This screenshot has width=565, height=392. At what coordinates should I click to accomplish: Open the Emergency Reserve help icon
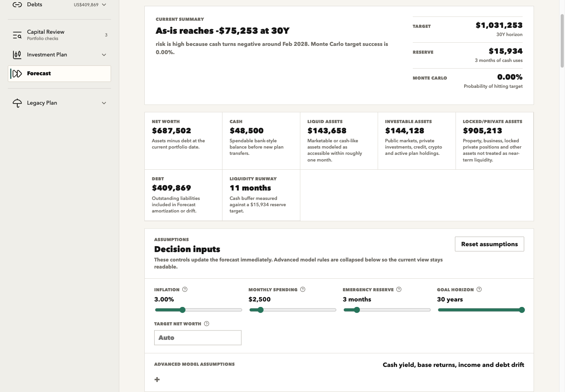(399, 289)
